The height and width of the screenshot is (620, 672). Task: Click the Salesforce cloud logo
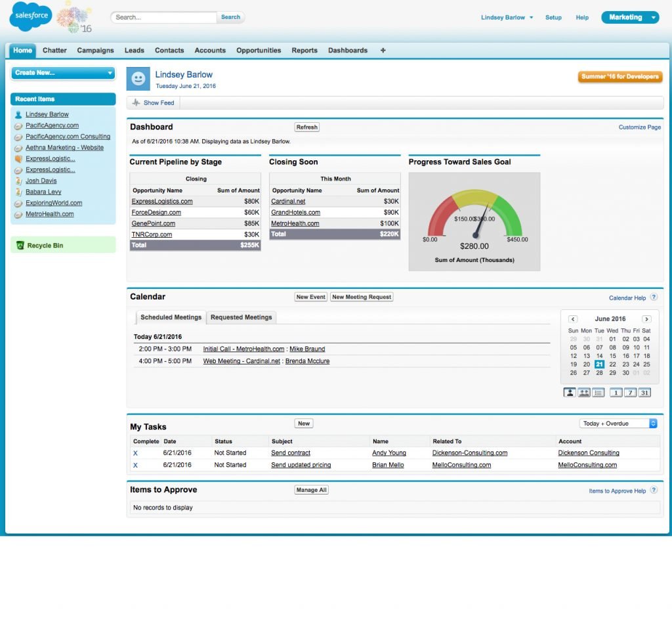tap(30, 17)
